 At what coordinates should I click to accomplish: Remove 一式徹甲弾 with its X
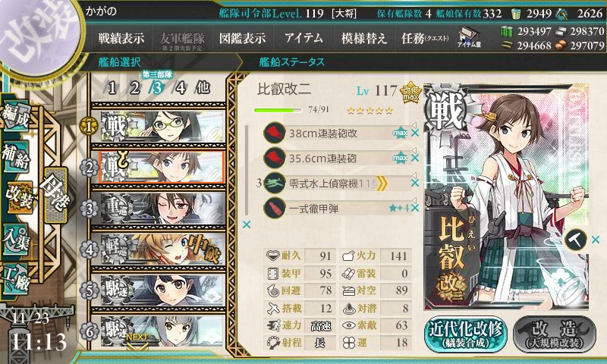(415, 208)
